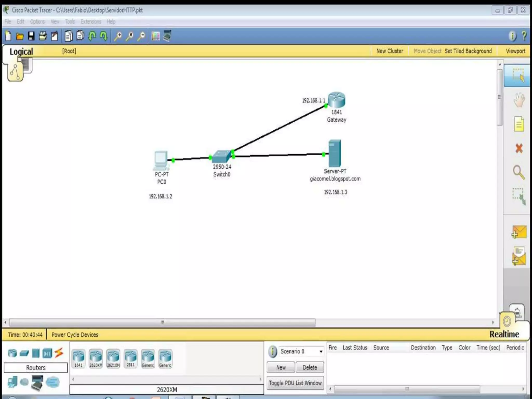Click Add Complex PDU icon

pos(519,256)
